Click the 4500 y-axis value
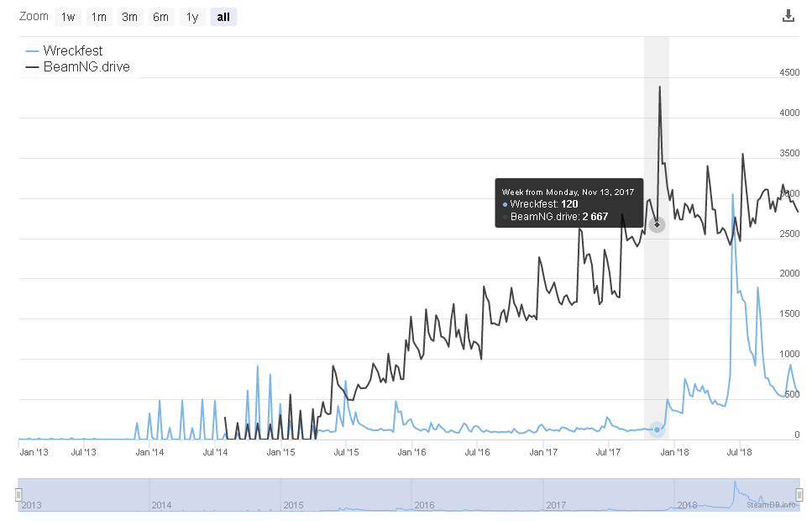This screenshot has height=521, width=812. (x=789, y=72)
